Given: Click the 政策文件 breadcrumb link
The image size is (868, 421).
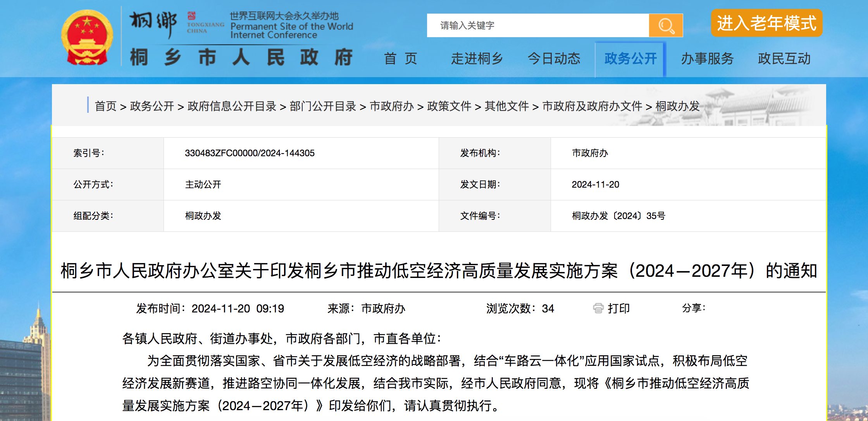Looking at the screenshot, I should click(x=450, y=106).
